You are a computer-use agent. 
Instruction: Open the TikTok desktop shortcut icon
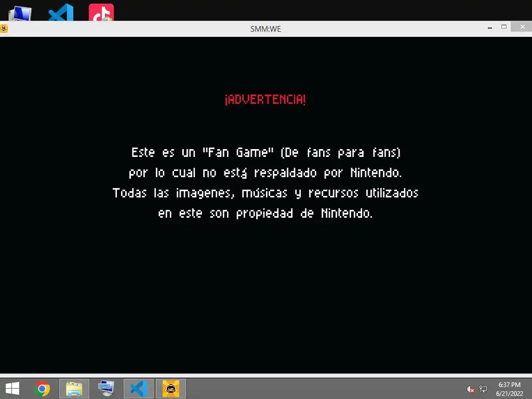click(x=101, y=12)
